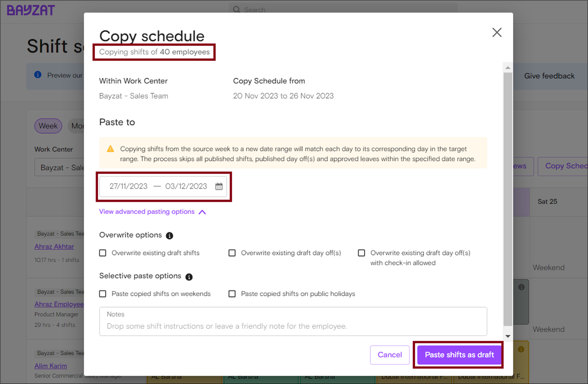Click the Cancel button
The image size is (588, 384).
click(390, 355)
